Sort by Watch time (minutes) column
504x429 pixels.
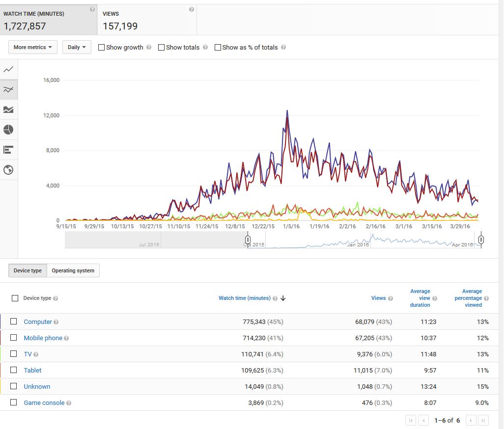coord(245,298)
